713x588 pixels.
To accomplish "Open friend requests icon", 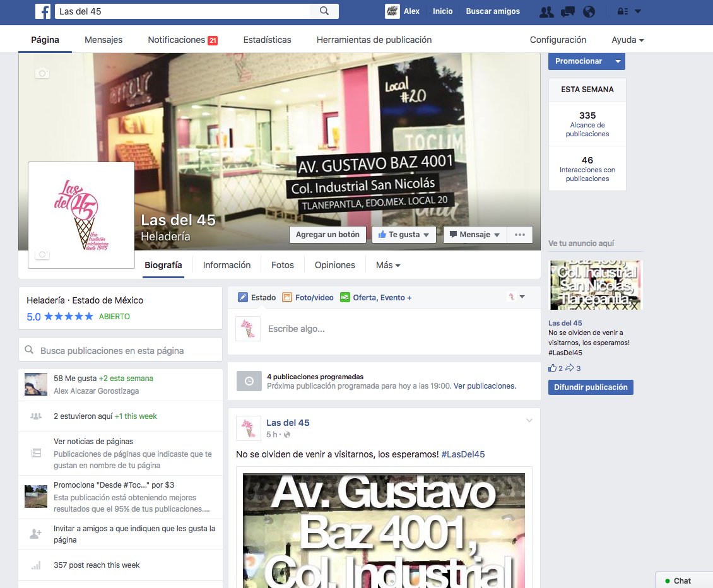I will coord(546,12).
